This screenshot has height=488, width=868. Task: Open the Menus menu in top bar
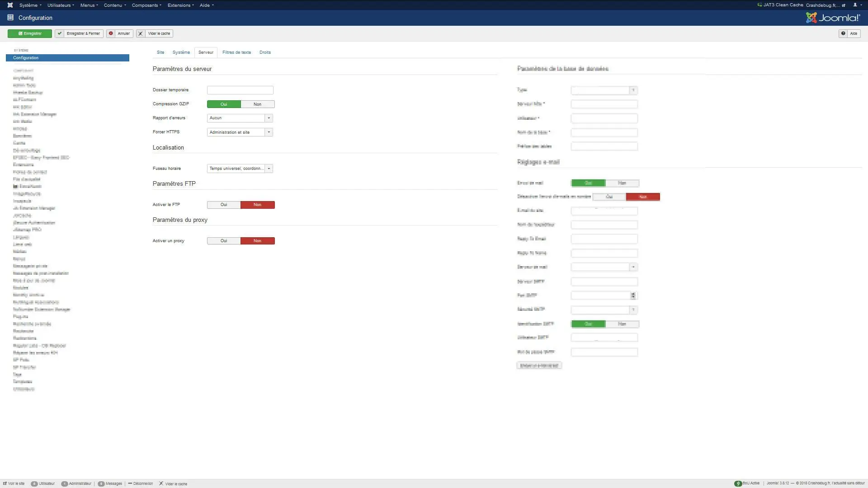(89, 5)
